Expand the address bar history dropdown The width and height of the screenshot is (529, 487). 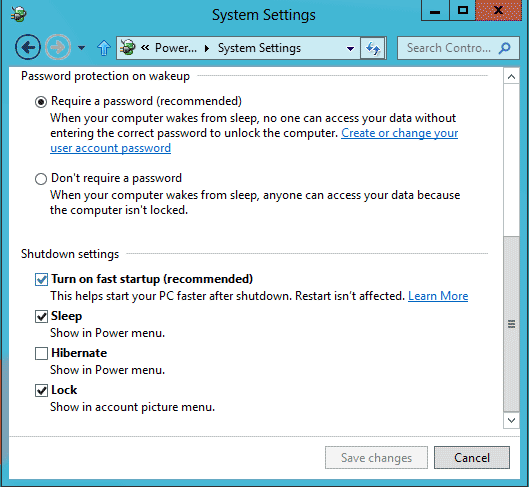351,49
